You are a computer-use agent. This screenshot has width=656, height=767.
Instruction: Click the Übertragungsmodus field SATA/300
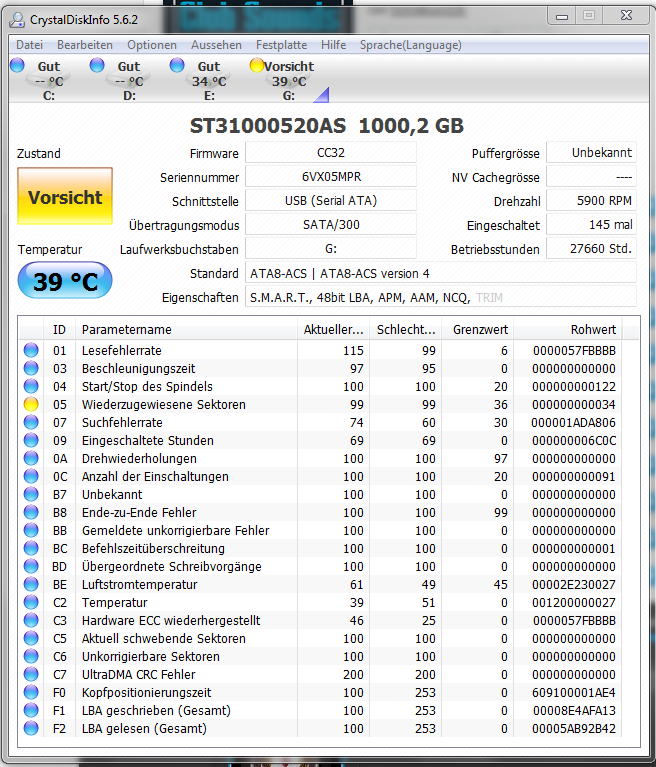coord(331,225)
